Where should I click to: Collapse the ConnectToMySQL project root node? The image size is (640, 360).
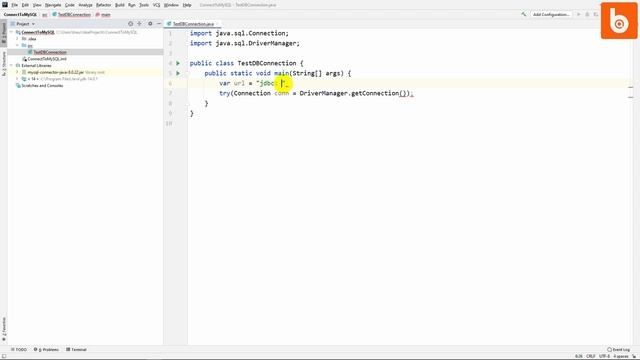pyautogui.click(x=11, y=32)
